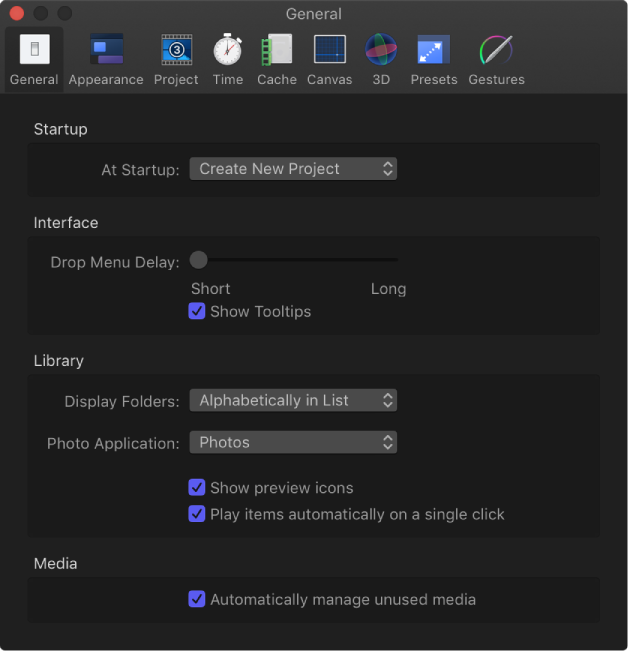Click the At Startup label

coord(141,170)
